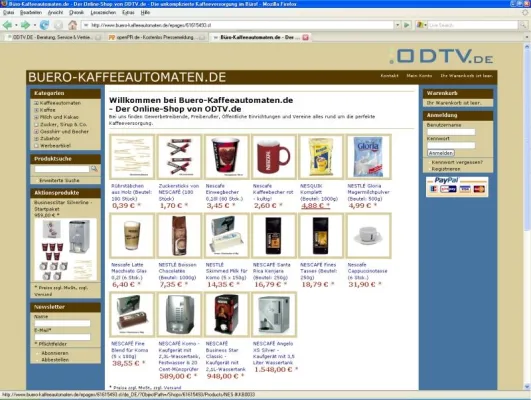Focus the newsletter E-Mail field
This screenshot has height=400, width=531.
(x=62, y=337)
